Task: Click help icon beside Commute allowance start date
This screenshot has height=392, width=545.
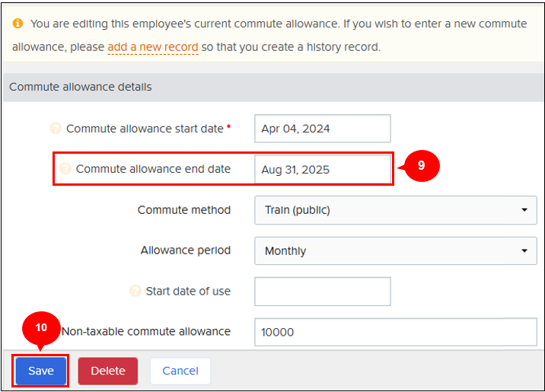Action: tap(56, 128)
